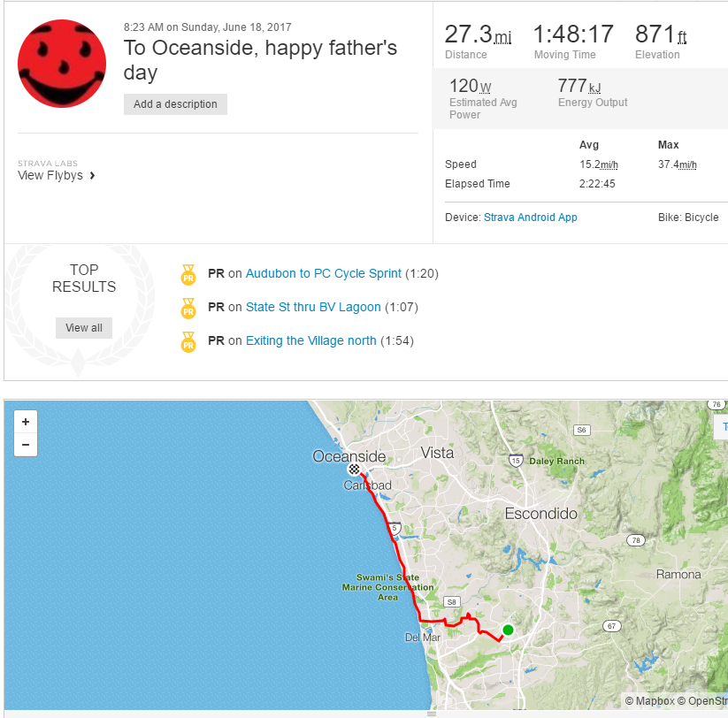Zoom in on the map
This screenshot has height=718, width=728.
[x=26, y=423]
